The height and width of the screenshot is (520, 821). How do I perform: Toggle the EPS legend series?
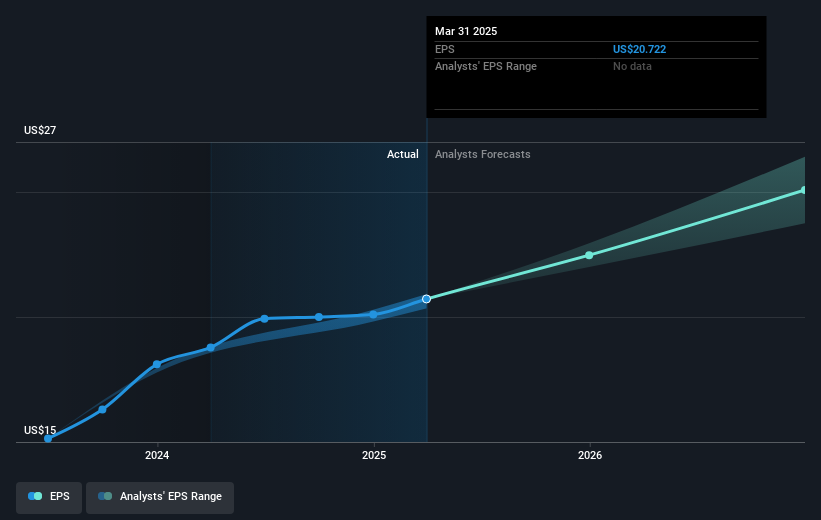[49, 497]
